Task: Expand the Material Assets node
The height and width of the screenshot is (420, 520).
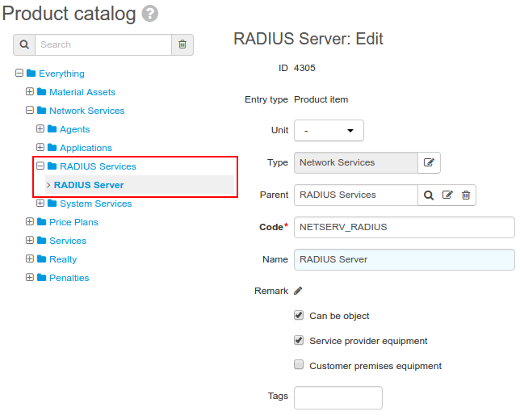Action: pos(30,91)
